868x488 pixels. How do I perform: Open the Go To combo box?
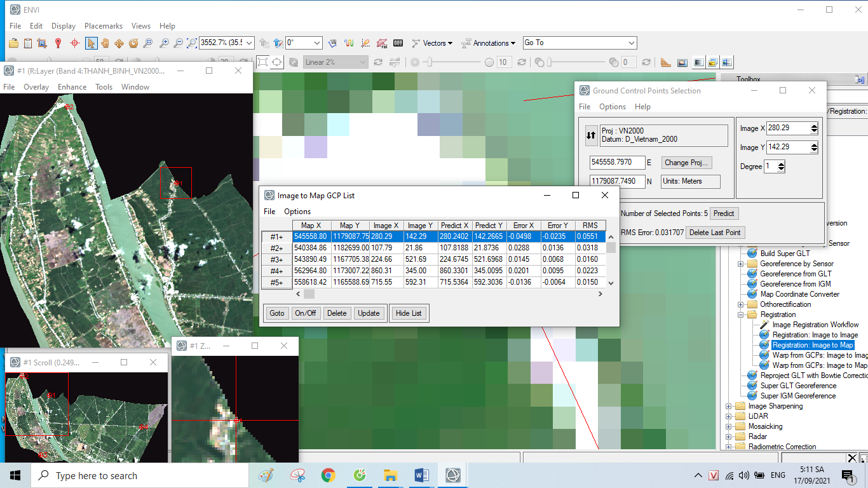pyautogui.click(x=579, y=43)
